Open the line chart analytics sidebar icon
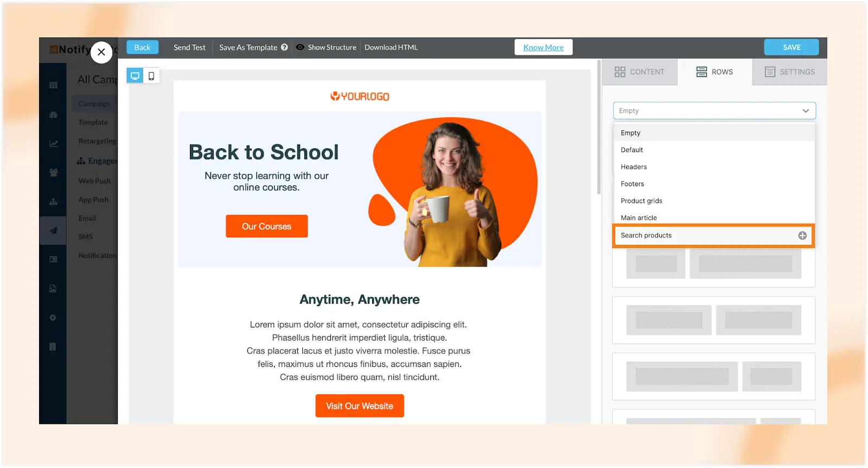 click(x=53, y=143)
